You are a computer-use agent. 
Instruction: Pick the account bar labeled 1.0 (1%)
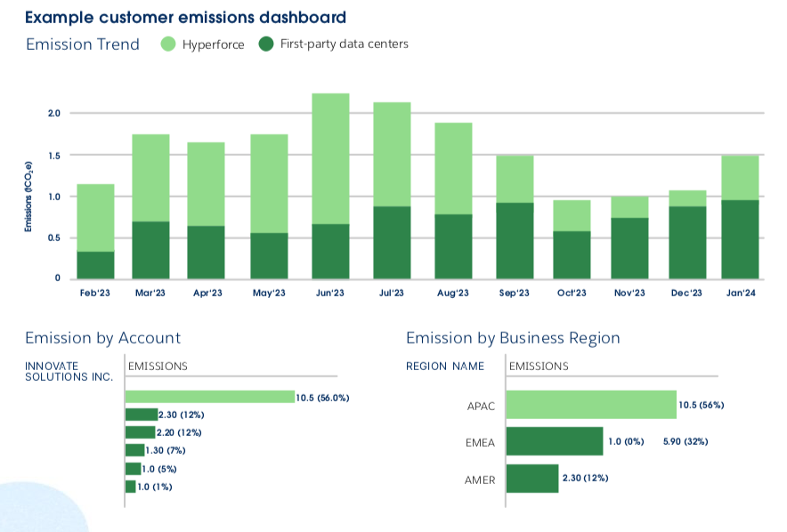point(131,487)
